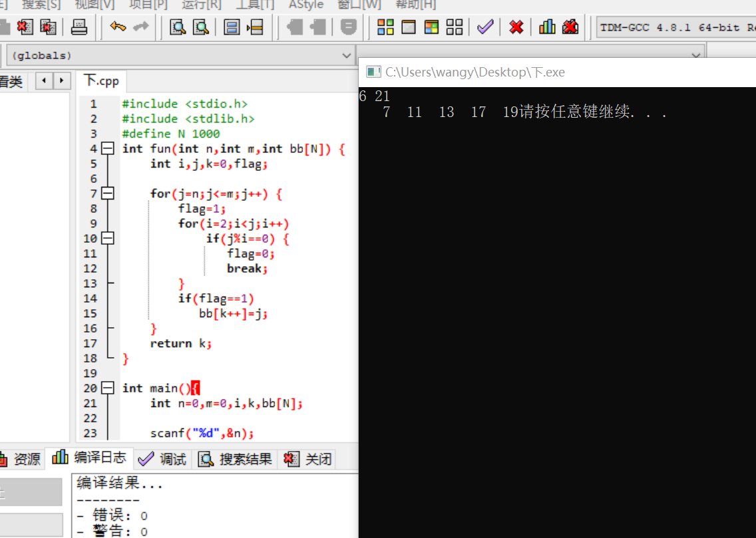Click the Close all files toolbar icon
The height and width of the screenshot is (538, 756).
tap(48, 27)
